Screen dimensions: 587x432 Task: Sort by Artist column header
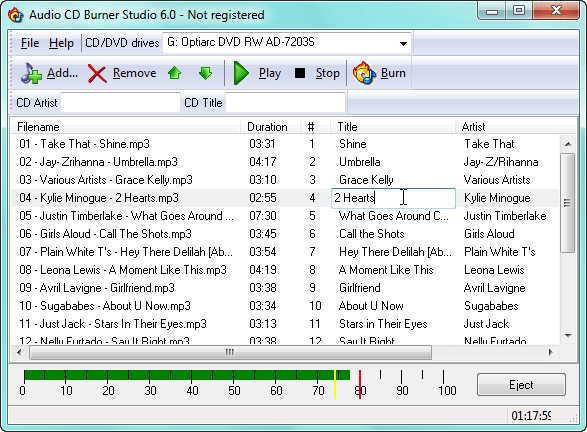pos(515,127)
